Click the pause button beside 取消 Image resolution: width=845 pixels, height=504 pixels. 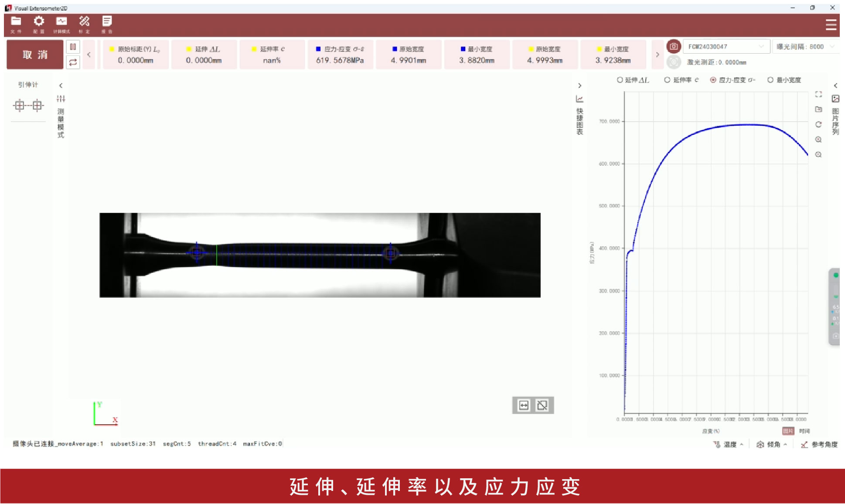73,47
